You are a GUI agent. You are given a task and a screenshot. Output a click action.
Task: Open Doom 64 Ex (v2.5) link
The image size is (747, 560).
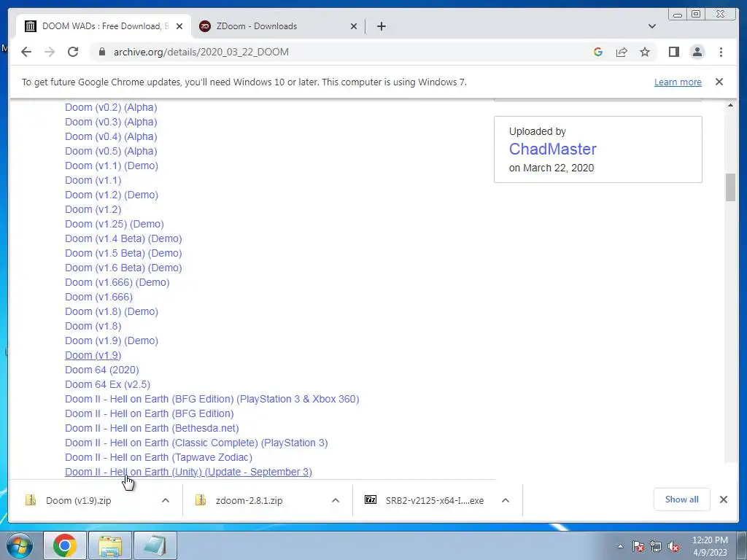coord(108,384)
